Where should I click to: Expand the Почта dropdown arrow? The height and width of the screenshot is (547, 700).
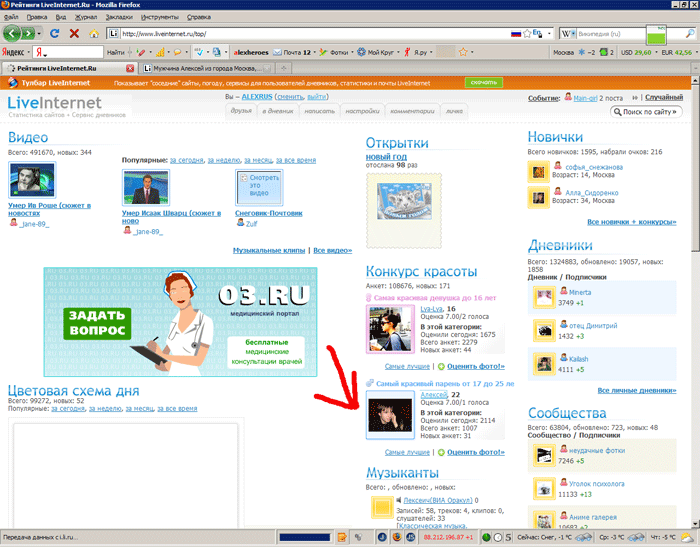click(x=314, y=52)
